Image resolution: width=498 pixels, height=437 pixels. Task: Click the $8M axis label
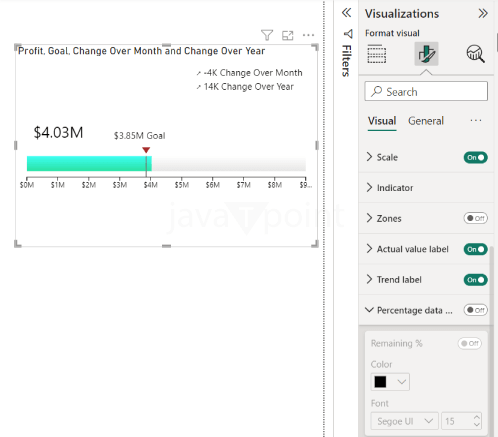(275, 185)
